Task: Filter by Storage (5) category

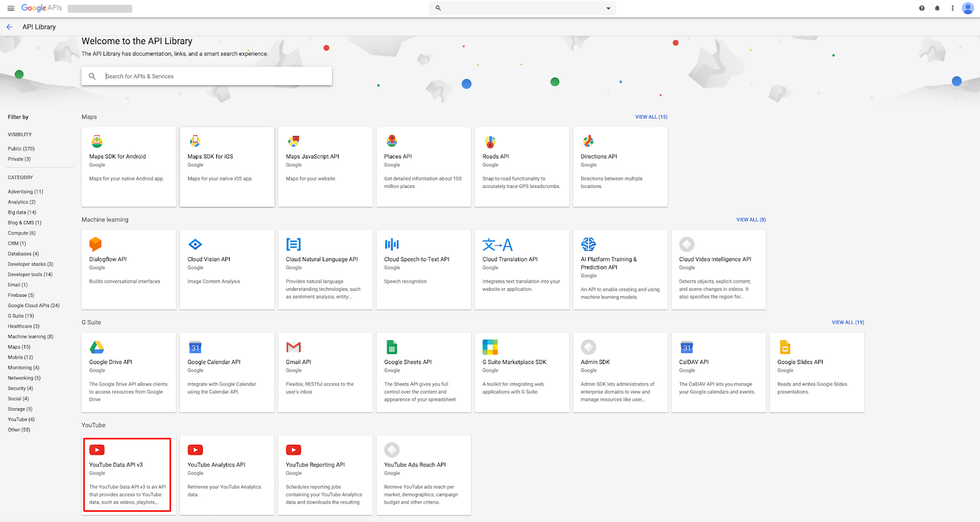Action: [20, 409]
